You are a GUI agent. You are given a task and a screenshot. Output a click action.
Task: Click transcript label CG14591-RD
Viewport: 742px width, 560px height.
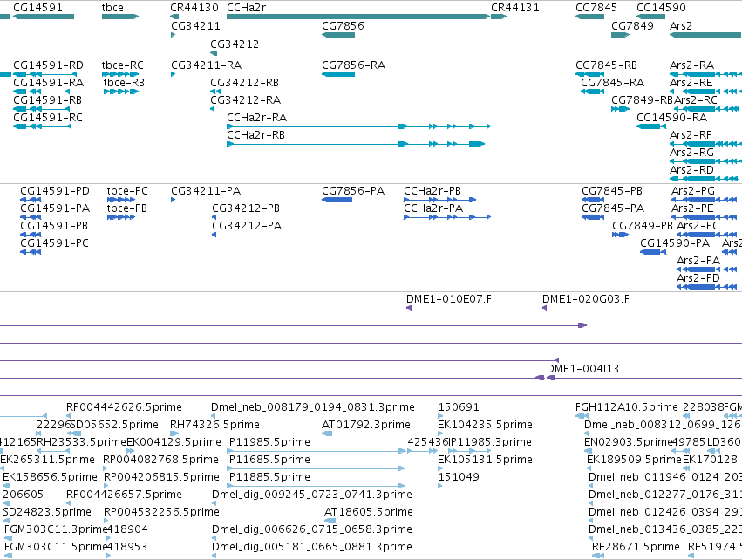click(x=48, y=65)
